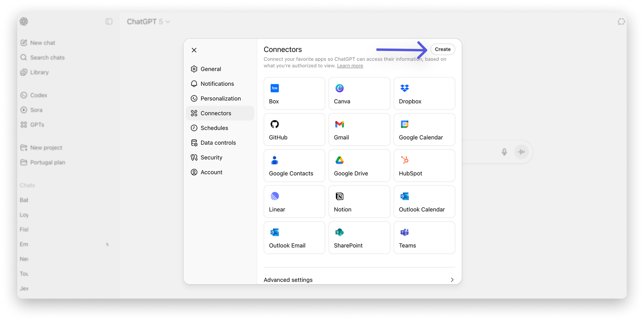Open the Teams connector

coord(424,238)
